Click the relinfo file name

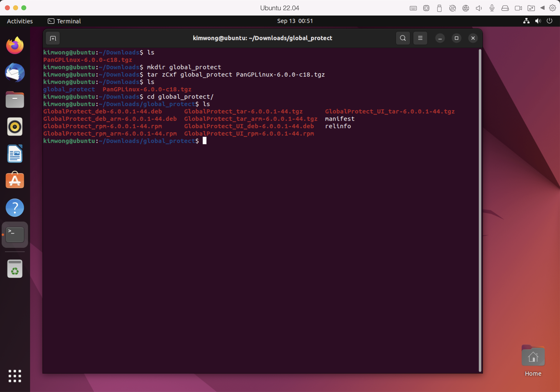coord(338,126)
